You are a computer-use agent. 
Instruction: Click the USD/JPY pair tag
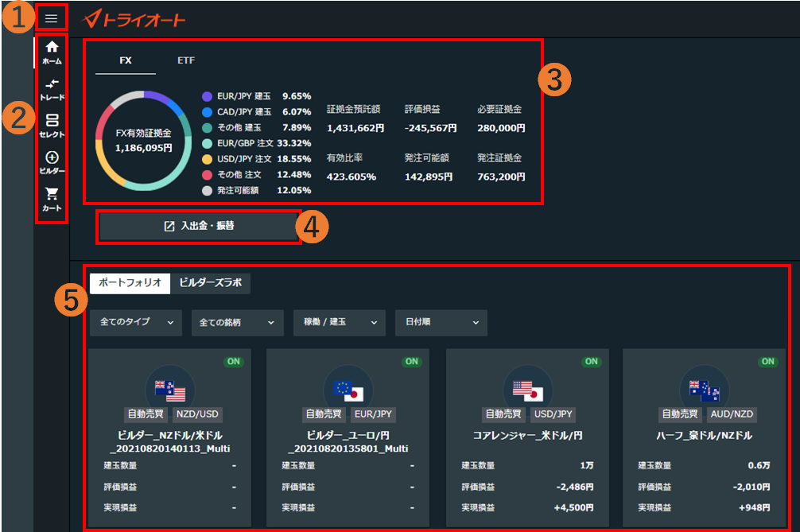[x=553, y=414]
